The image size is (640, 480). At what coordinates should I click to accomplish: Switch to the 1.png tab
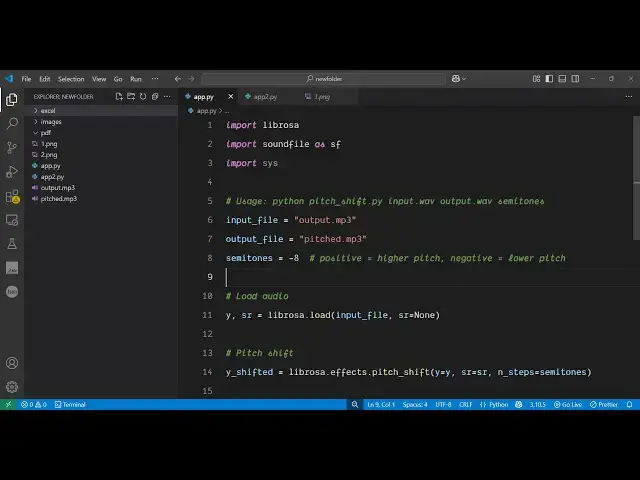(322, 97)
